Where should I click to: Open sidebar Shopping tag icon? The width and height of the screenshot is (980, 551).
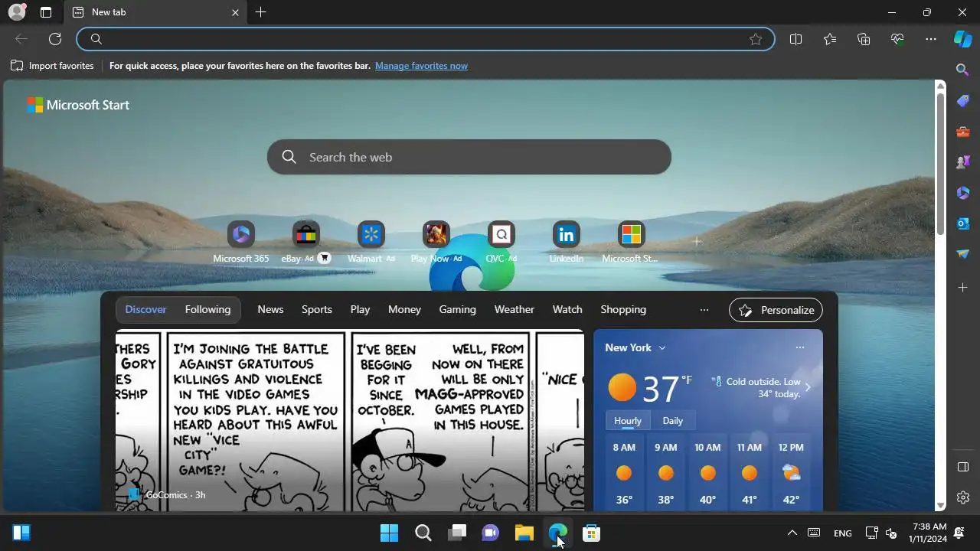tap(963, 101)
